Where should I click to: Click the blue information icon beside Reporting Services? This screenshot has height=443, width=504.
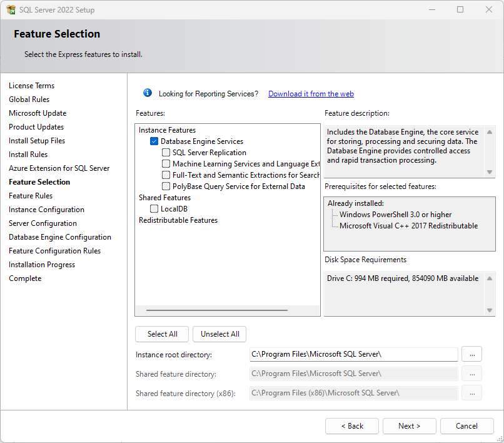[148, 93]
